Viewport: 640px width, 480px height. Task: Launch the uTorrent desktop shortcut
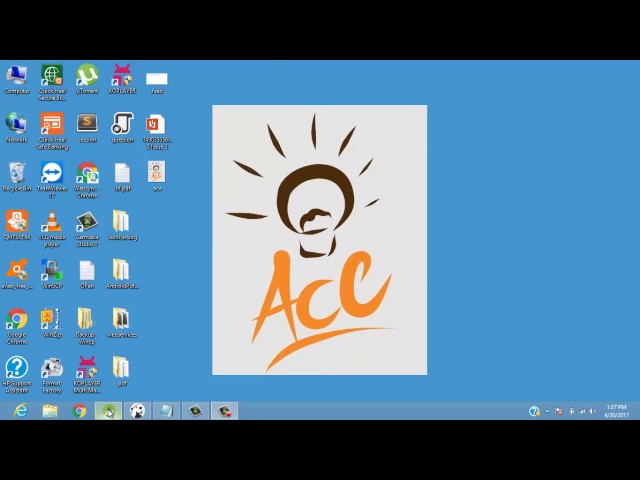pyautogui.click(x=87, y=79)
